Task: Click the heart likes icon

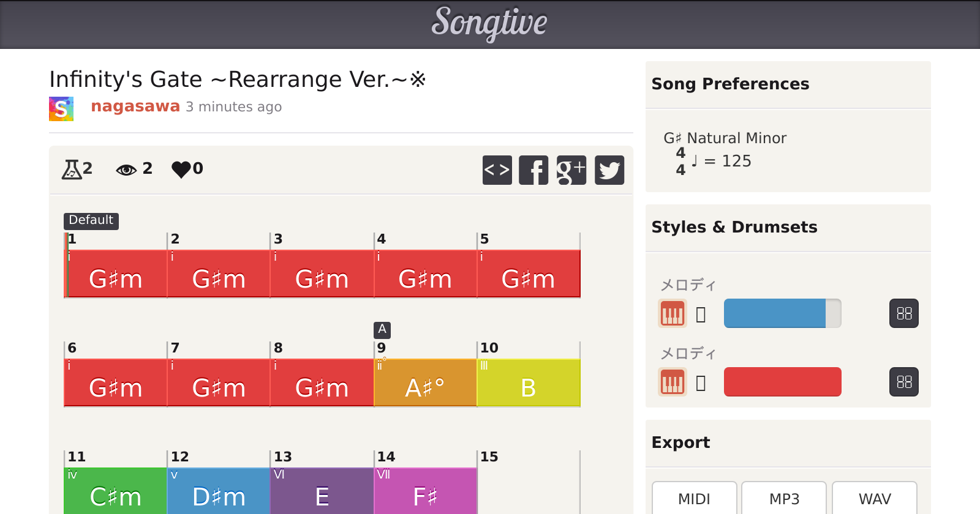Action: click(x=181, y=169)
